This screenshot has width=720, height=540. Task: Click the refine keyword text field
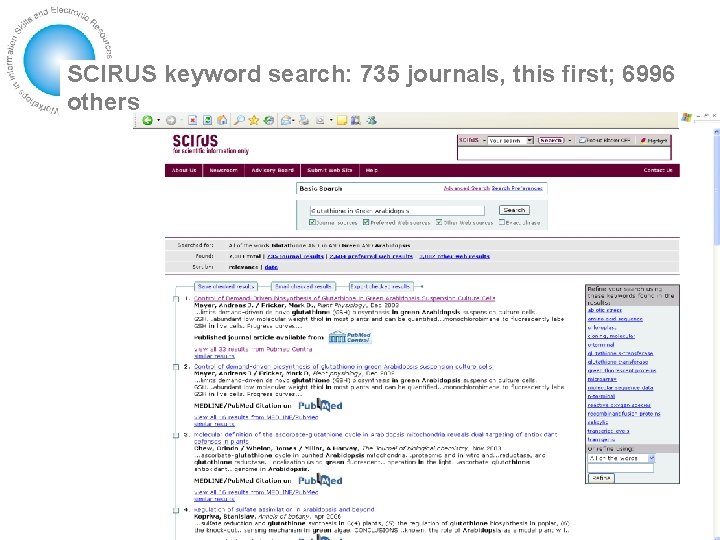pos(620,468)
